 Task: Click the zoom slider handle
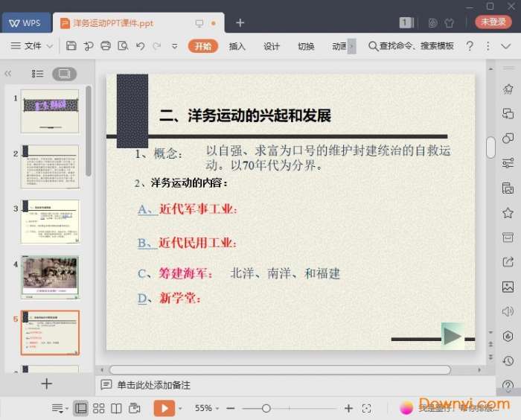click(x=266, y=408)
